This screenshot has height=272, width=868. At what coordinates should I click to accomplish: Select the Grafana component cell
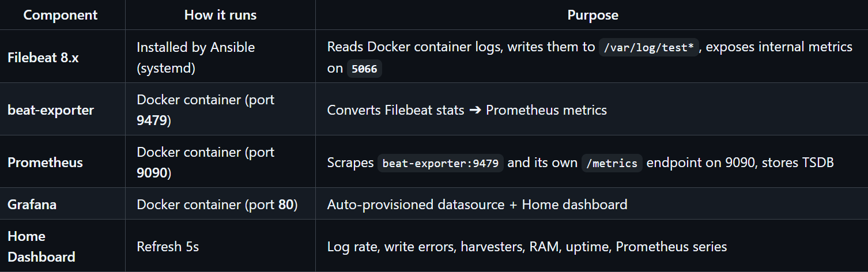point(32,205)
